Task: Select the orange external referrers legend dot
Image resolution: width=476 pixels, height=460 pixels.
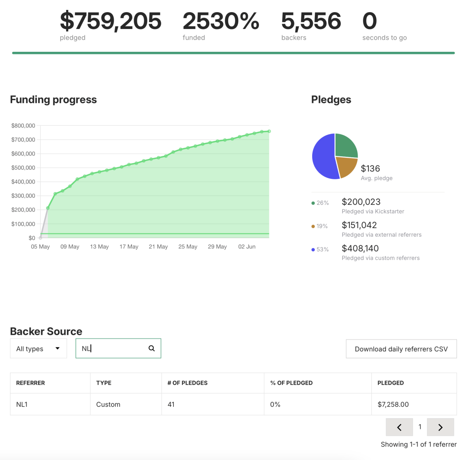Action: click(x=312, y=225)
